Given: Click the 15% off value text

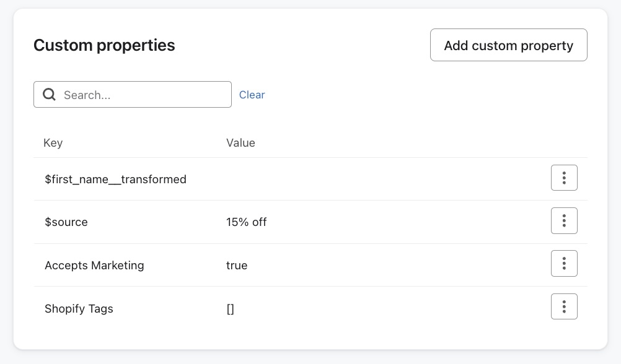Looking at the screenshot, I should (246, 222).
